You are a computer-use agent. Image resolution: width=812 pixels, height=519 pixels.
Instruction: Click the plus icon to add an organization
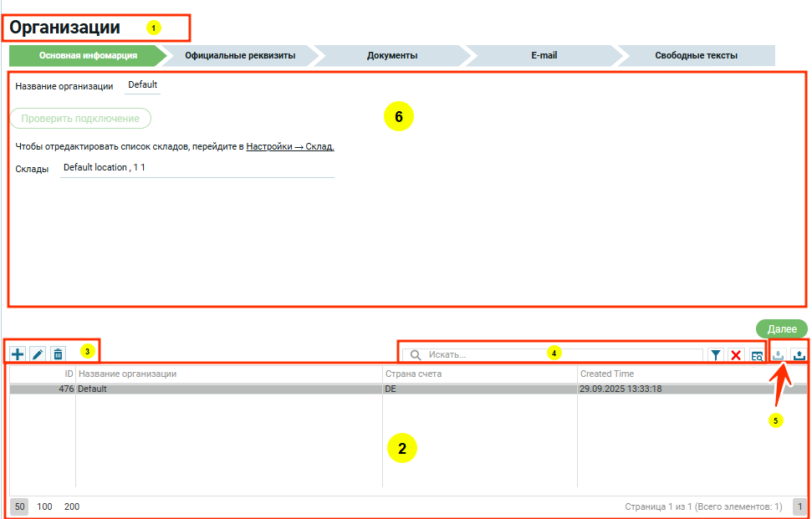tap(18, 354)
